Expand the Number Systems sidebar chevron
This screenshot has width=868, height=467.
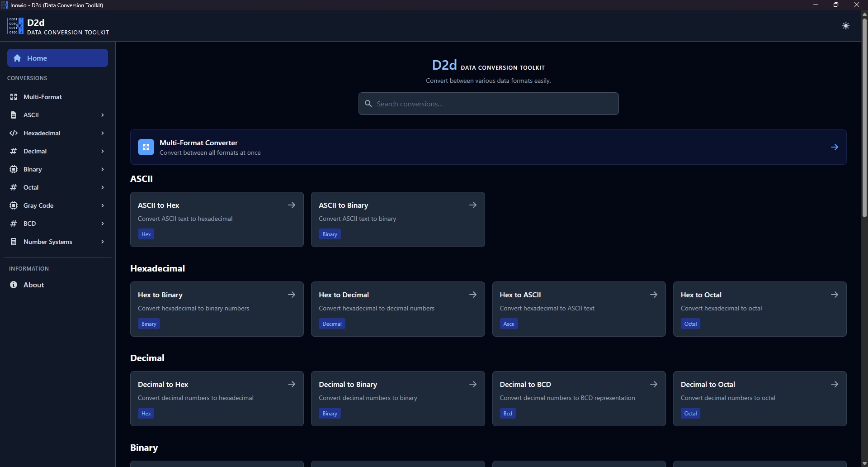tap(103, 242)
